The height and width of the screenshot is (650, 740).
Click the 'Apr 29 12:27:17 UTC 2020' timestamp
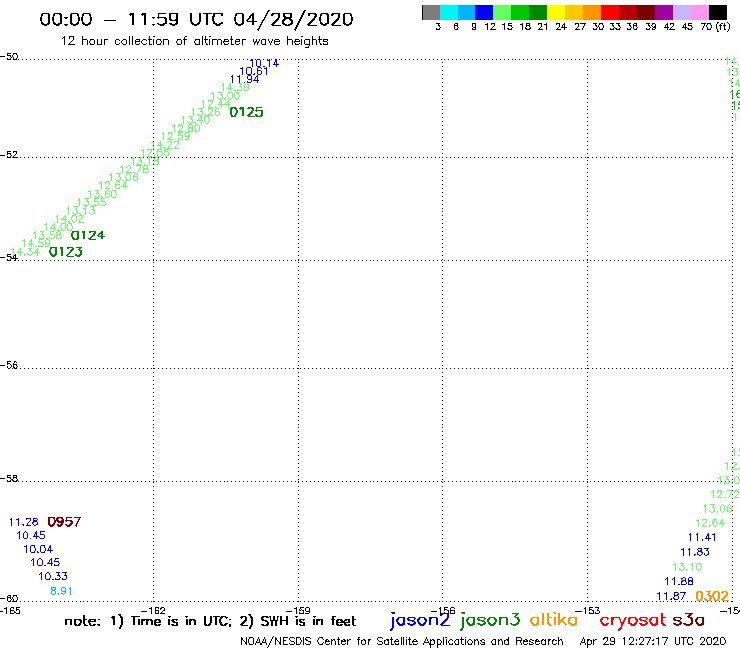[653, 641]
